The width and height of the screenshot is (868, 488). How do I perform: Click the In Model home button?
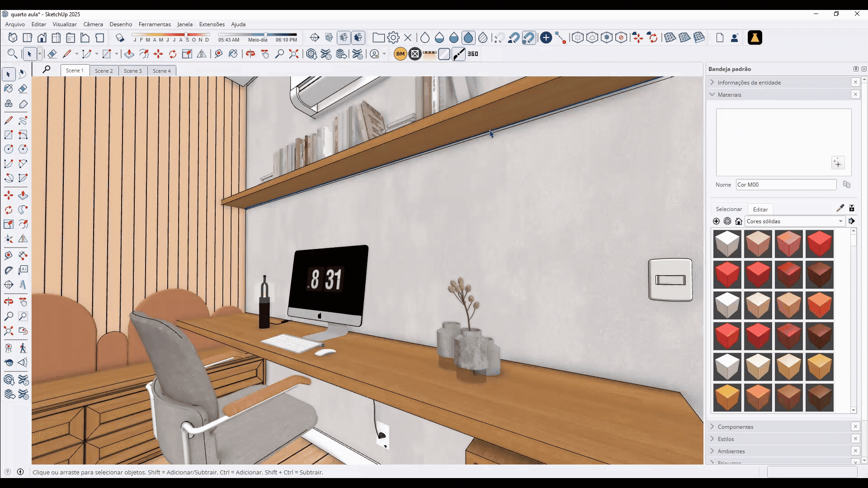[739, 221]
